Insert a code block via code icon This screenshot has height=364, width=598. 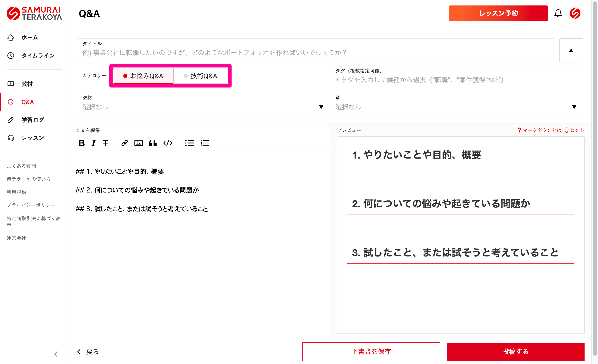168,143
